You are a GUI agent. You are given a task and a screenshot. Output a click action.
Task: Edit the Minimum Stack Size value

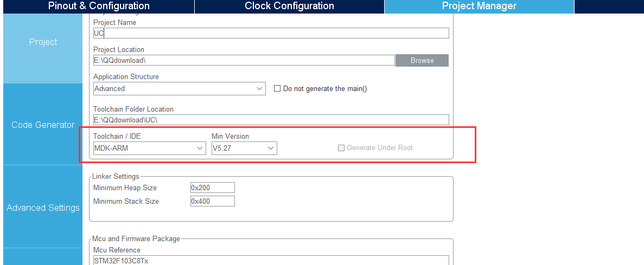click(x=212, y=202)
